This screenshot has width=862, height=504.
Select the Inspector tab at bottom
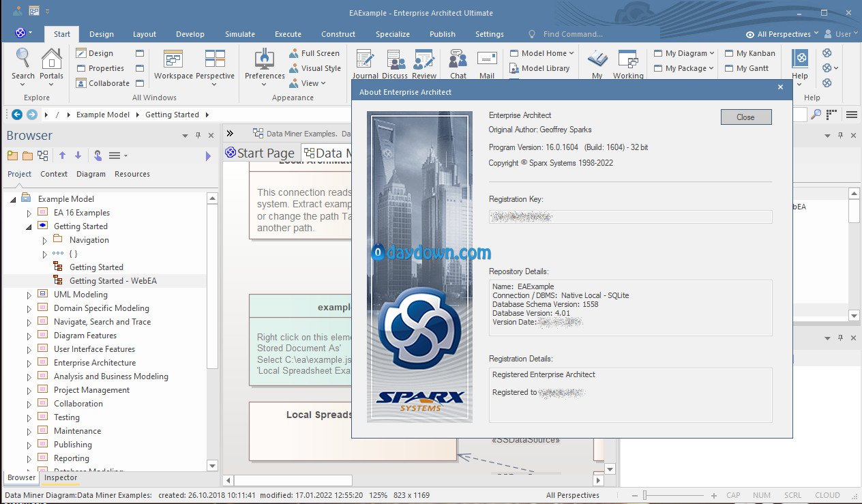click(x=61, y=477)
